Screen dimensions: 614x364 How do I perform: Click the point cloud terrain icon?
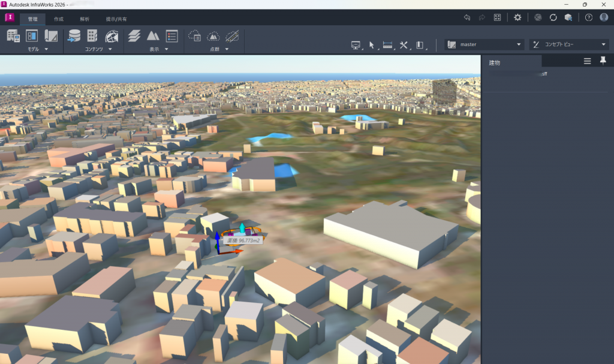(x=213, y=36)
